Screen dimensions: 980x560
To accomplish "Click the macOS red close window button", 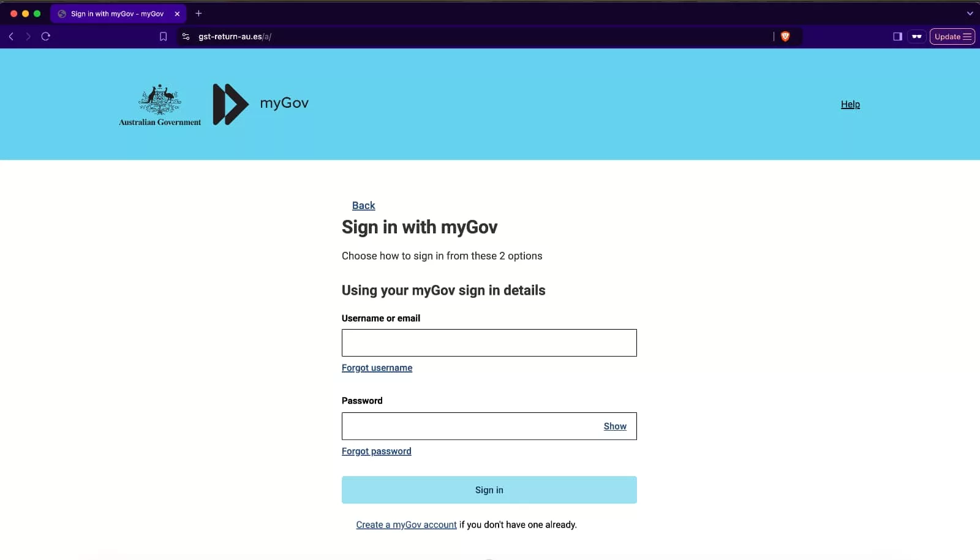I will (14, 13).
